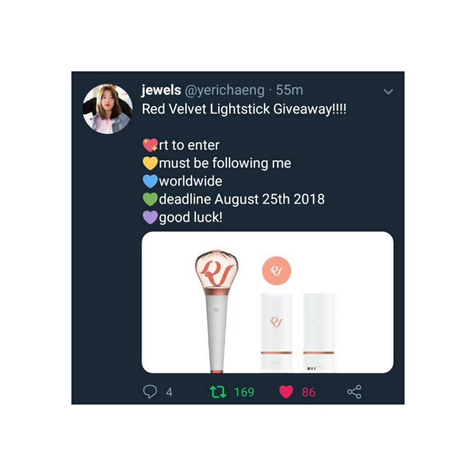Open the lightstick image attachment

[267, 302]
